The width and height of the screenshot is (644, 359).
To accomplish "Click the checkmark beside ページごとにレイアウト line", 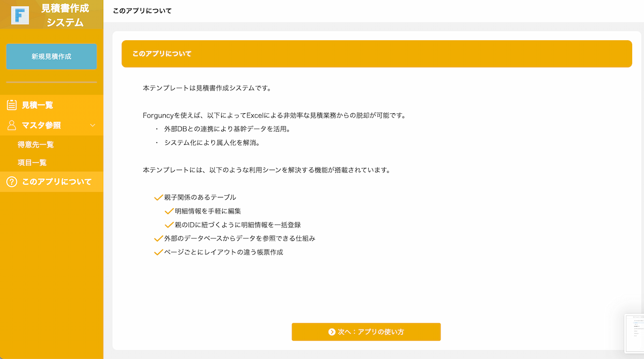I will pos(158,252).
